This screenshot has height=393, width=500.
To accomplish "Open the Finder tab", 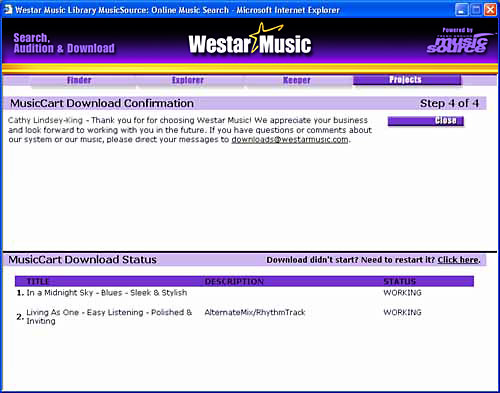I will (x=79, y=80).
